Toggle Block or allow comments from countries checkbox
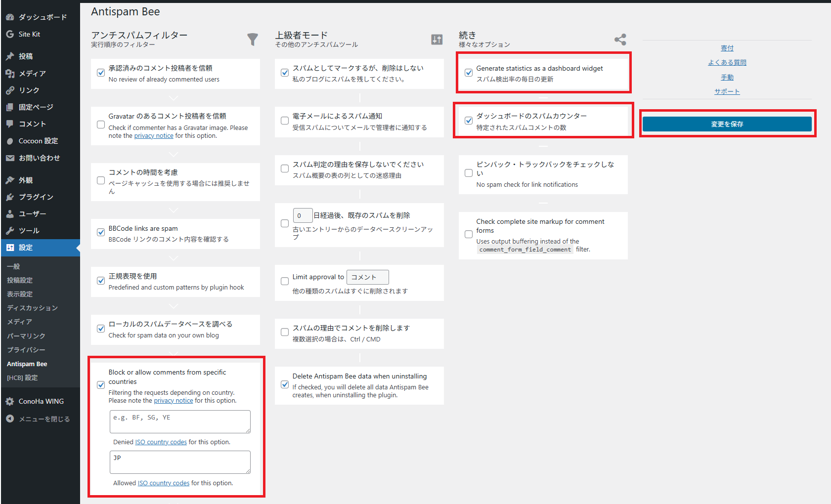831x504 pixels. [101, 385]
